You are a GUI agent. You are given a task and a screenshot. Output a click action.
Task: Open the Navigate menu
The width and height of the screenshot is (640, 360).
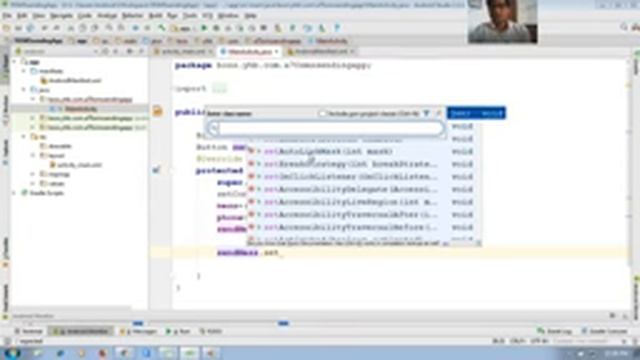61,16
